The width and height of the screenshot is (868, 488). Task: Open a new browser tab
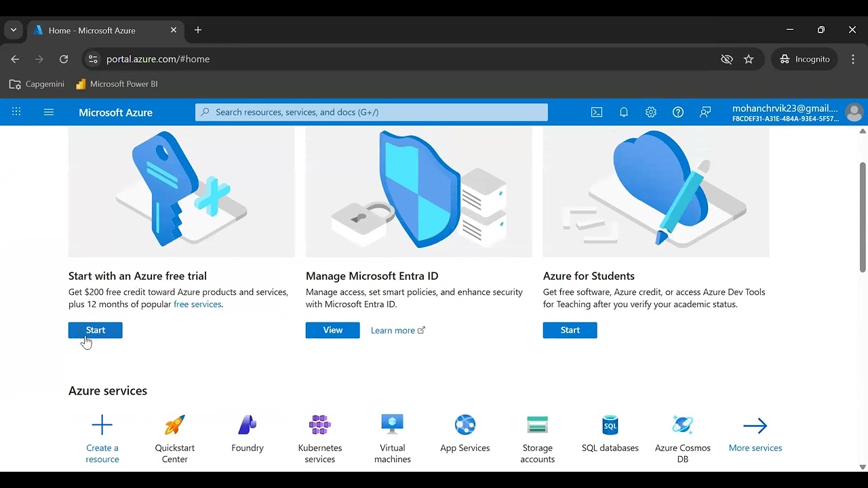pos(198,30)
